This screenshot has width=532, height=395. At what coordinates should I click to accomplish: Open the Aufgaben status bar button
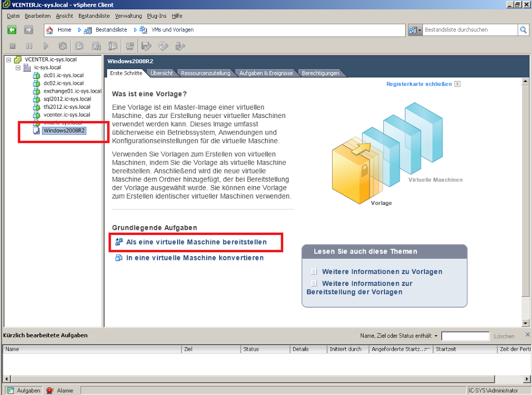pos(23,390)
